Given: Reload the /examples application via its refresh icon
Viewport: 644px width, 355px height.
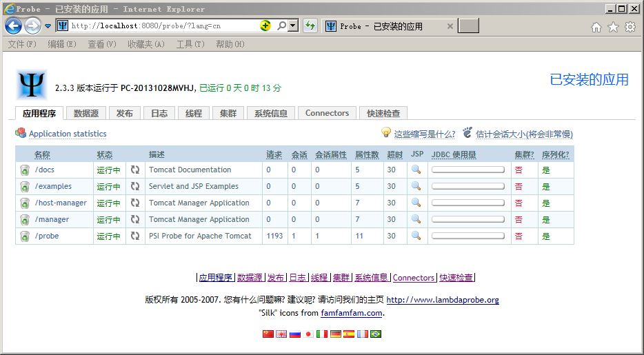Looking at the screenshot, I should pos(135,186).
